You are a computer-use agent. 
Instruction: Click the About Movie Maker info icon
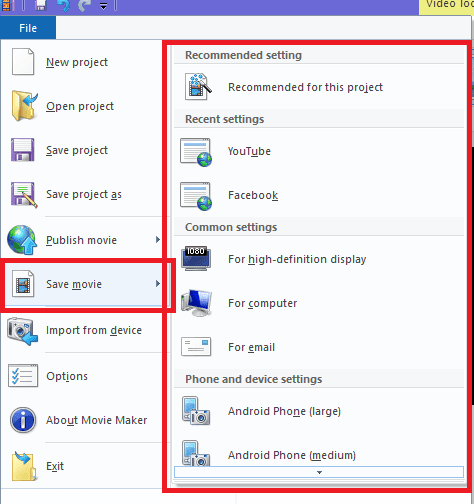click(x=23, y=420)
